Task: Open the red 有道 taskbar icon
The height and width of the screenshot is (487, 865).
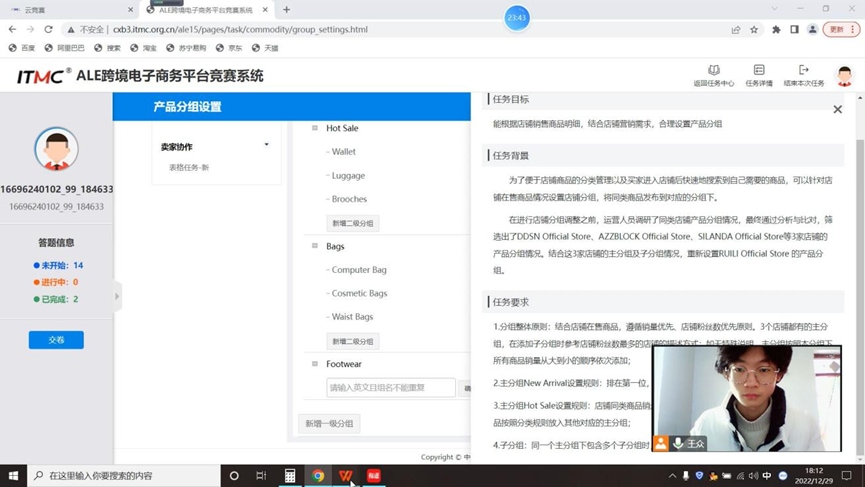Action: pyautogui.click(x=373, y=475)
